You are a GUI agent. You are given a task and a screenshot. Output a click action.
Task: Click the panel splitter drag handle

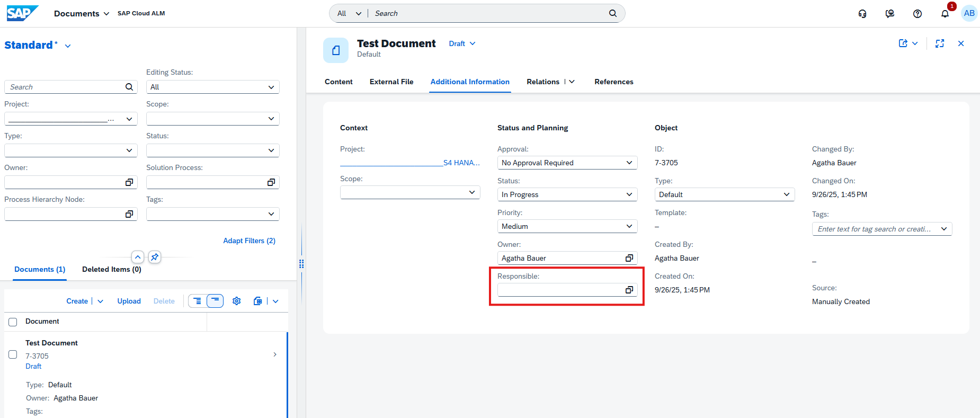coord(301,263)
